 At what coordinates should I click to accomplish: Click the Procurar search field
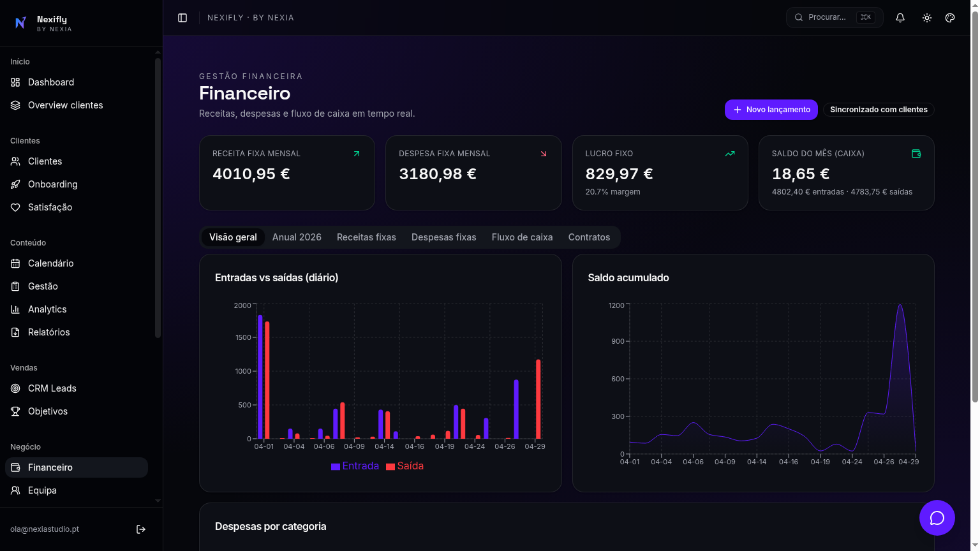pyautogui.click(x=835, y=17)
